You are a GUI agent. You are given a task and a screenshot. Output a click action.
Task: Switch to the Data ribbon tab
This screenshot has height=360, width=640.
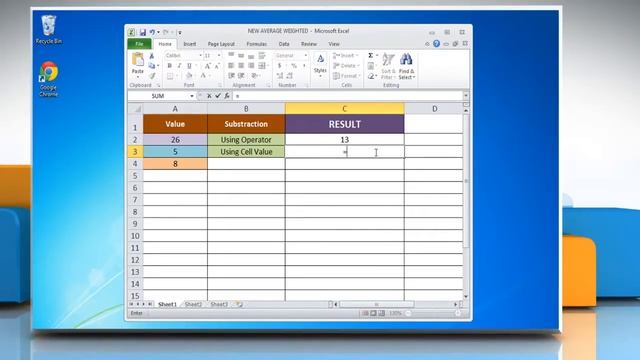(x=284, y=44)
